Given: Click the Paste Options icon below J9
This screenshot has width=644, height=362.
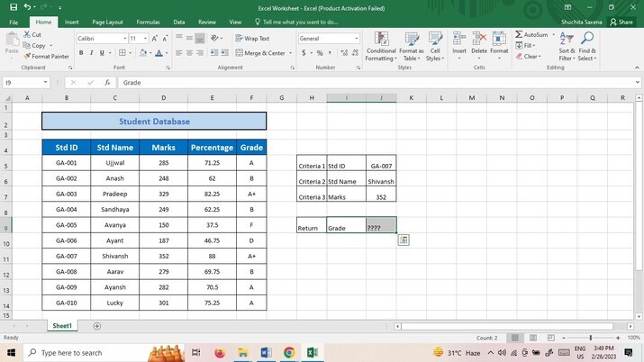Looking at the screenshot, I should point(404,240).
